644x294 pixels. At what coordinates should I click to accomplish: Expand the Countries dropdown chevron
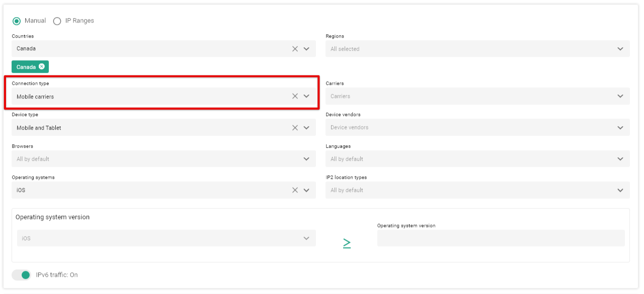306,49
